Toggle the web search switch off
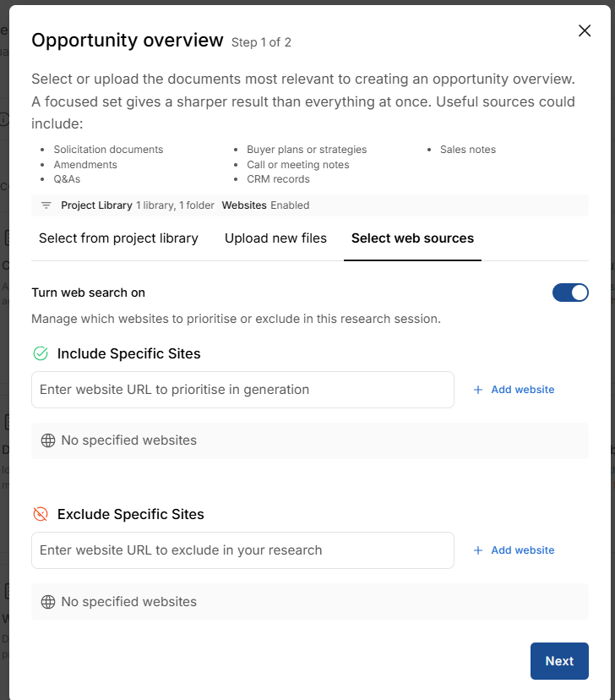Viewport: 615px width, 700px height. (570, 293)
